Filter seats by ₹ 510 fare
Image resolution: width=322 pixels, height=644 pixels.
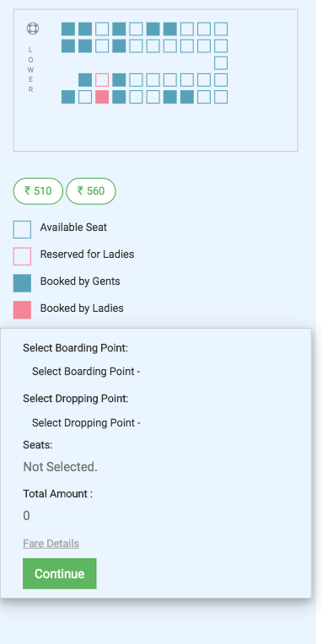pos(38,191)
